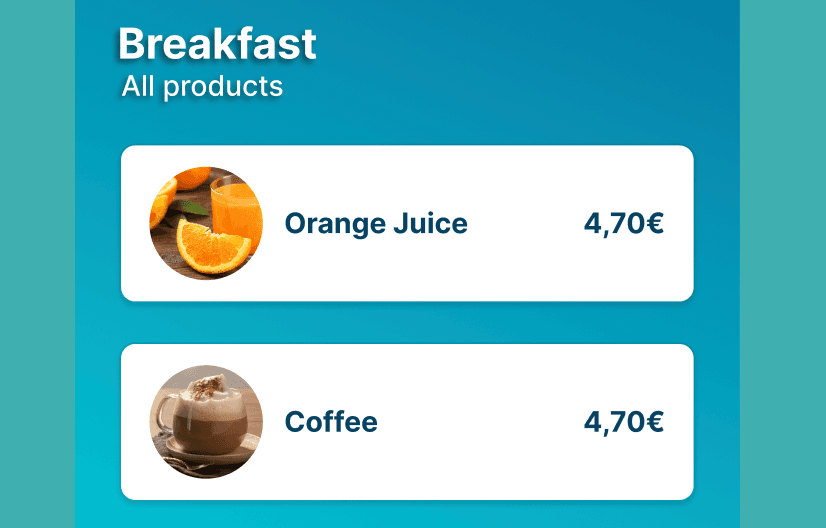This screenshot has height=528, width=826.
Task: Click the teal margin right of the panel
Action: point(783,264)
